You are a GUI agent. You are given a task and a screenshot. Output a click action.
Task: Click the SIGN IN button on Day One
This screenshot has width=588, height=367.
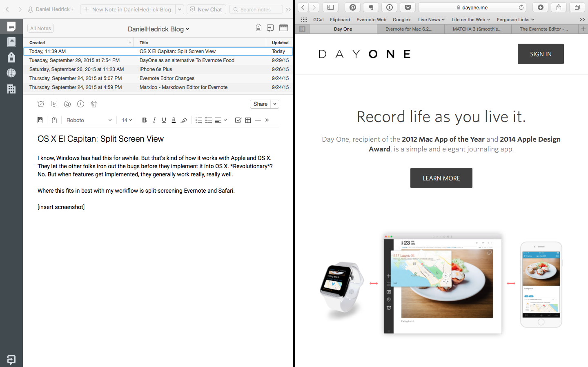coord(541,53)
